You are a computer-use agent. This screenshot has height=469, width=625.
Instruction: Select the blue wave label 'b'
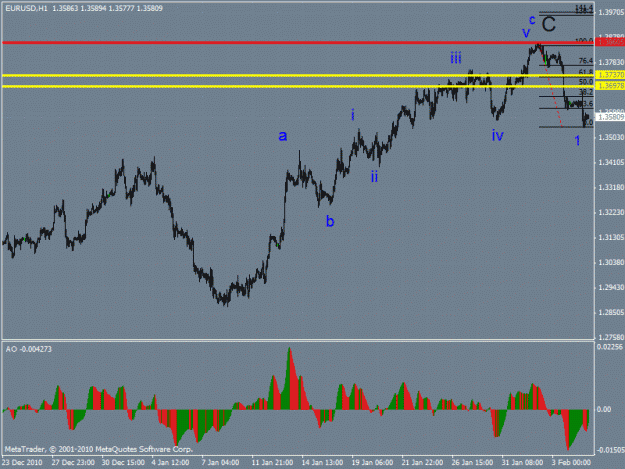(330, 221)
